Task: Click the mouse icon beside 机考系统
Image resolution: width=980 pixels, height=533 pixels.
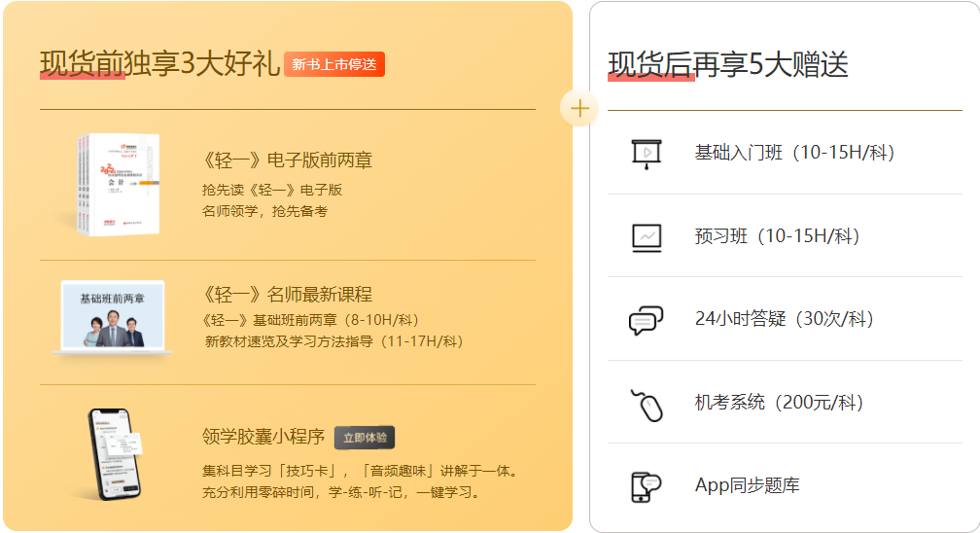Action: pyautogui.click(x=647, y=404)
